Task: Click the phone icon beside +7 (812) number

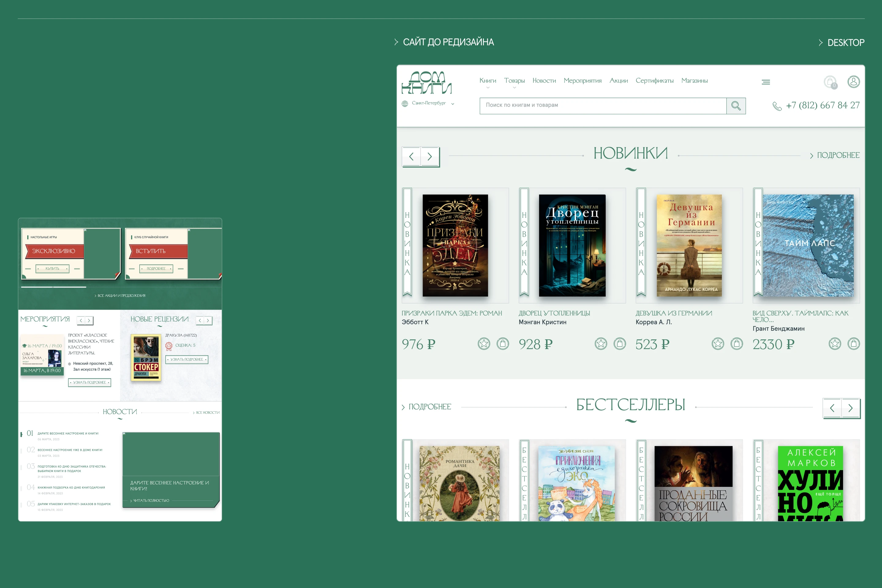Action: [x=777, y=106]
